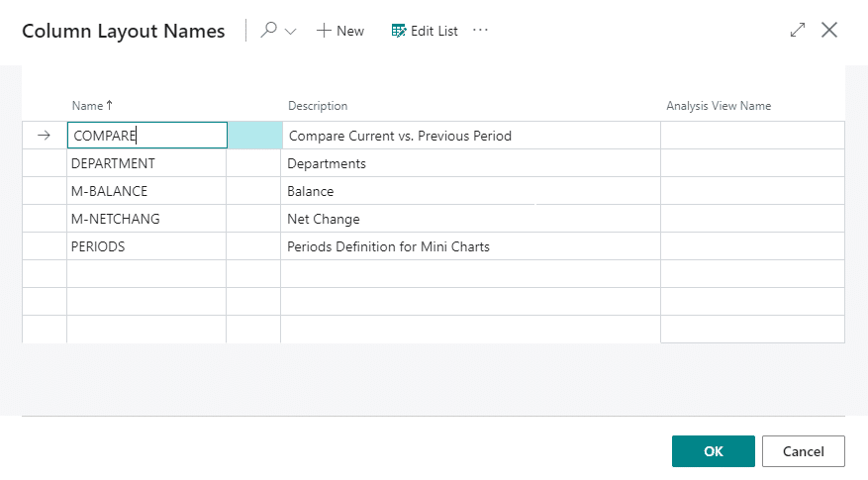
Task: Click Periods Definition for Mini Charts cell
Action: (x=470, y=246)
